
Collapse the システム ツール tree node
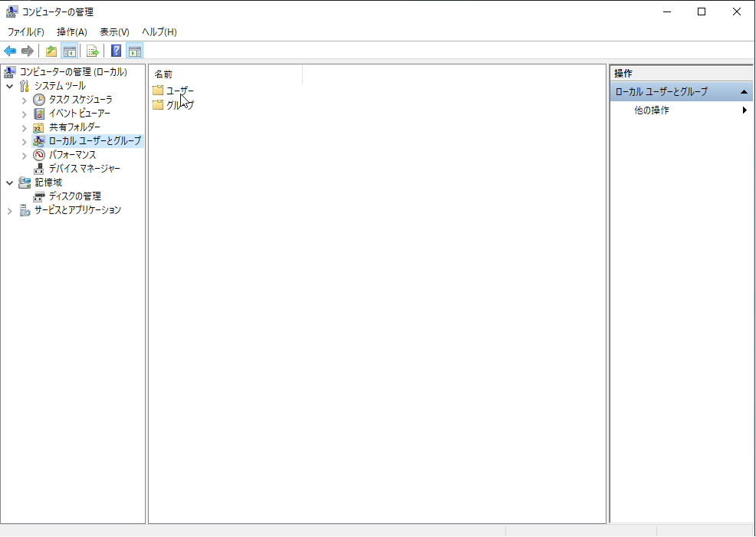click(x=10, y=86)
